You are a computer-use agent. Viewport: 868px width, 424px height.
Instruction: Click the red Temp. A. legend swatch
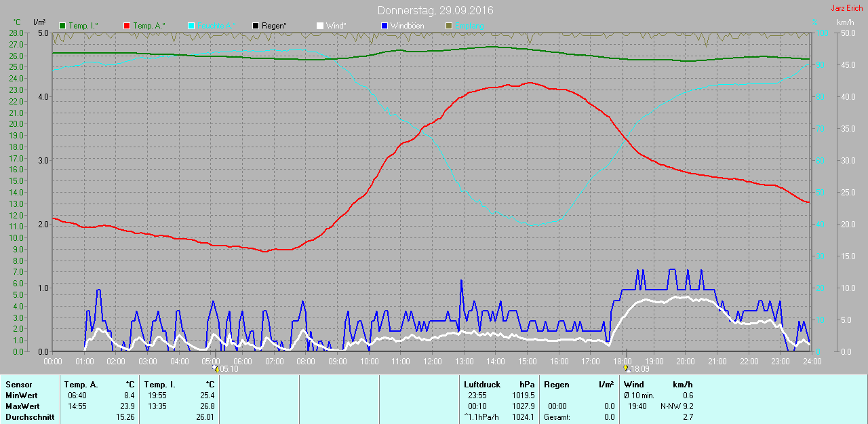(127, 26)
